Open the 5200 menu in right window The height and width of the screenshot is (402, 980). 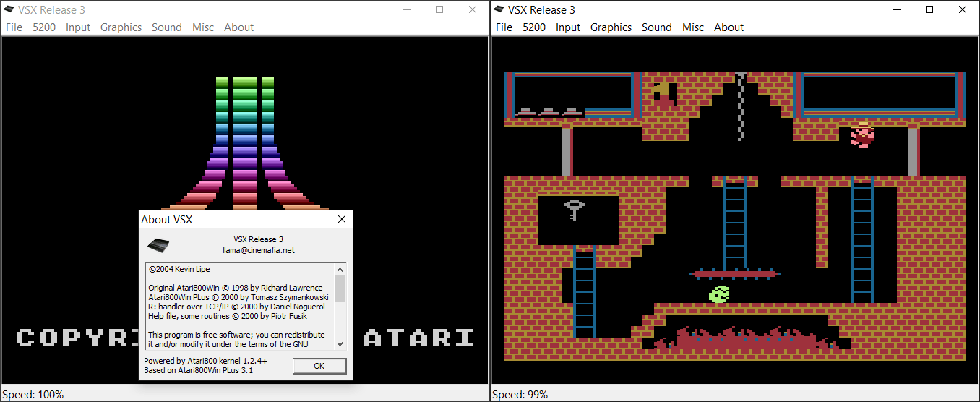tap(534, 27)
